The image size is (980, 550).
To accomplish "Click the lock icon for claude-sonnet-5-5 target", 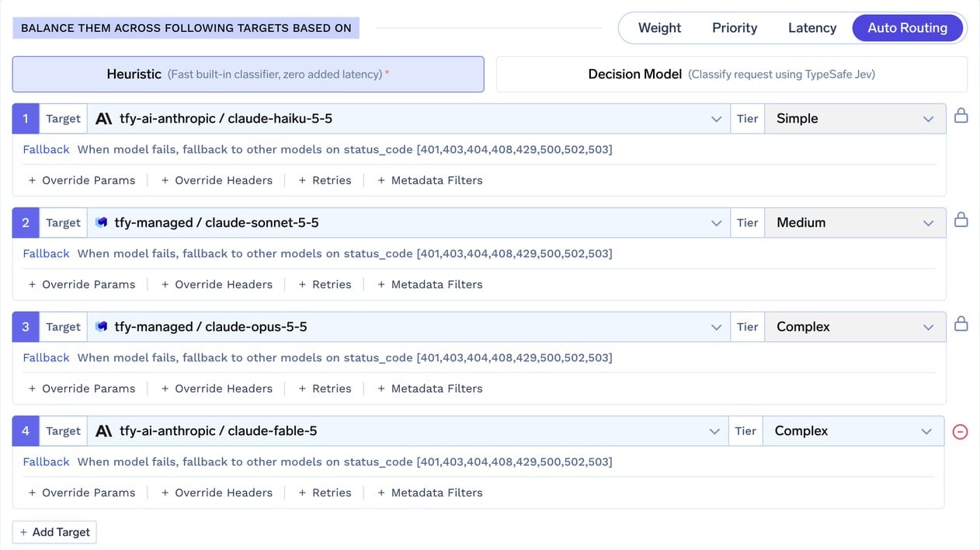I will pos(961,220).
